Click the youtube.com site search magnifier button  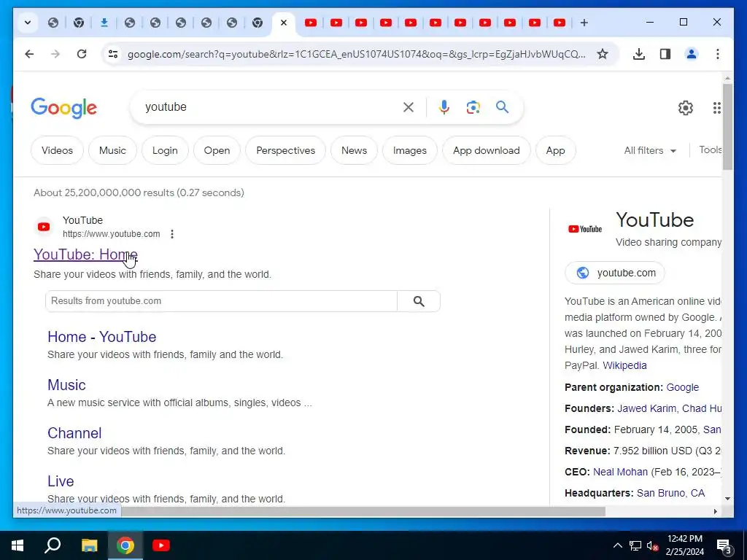419,301
